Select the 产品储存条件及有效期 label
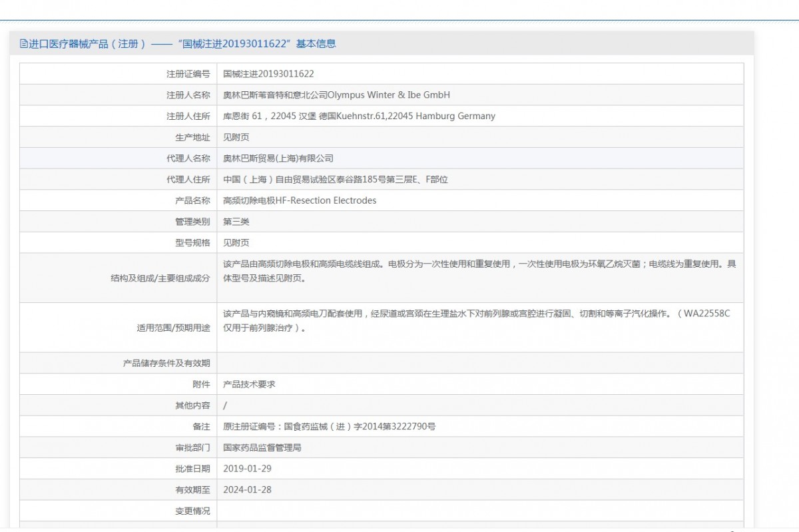 [166, 363]
